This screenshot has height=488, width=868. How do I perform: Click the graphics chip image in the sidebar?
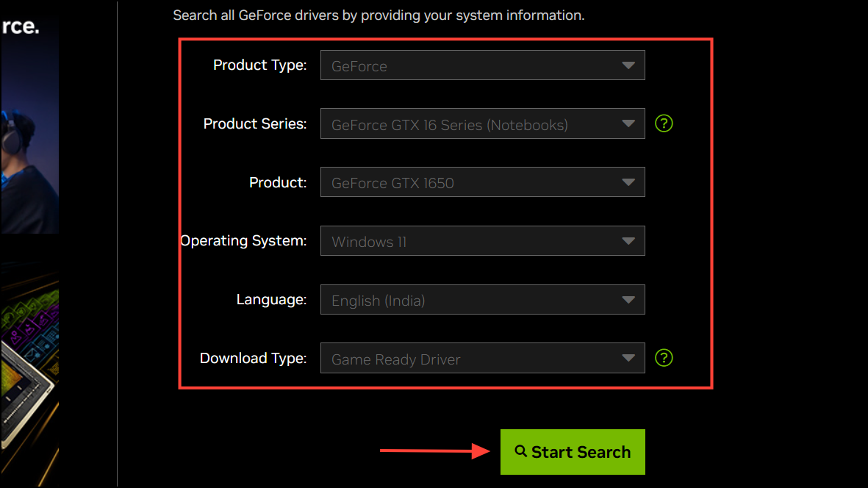(29, 376)
